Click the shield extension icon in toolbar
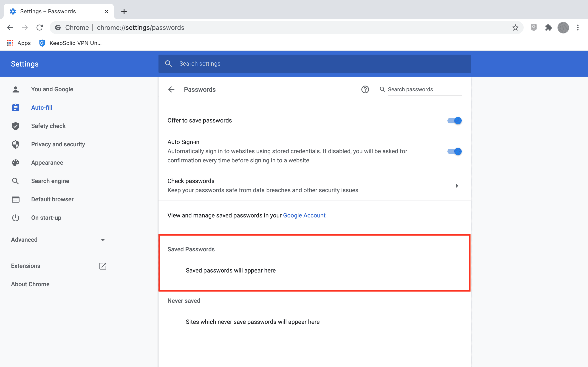Screen dimensions: 588x367 (534, 28)
